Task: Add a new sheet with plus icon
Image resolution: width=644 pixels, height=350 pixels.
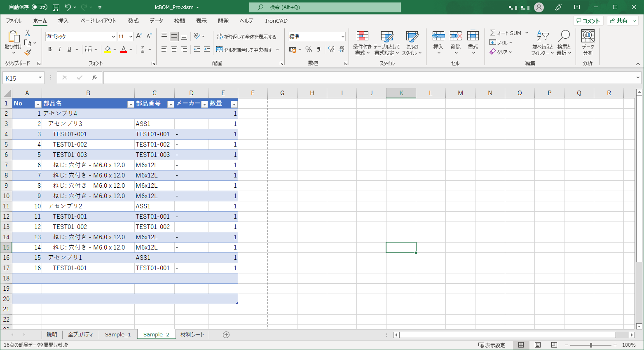Action: coord(226,335)
